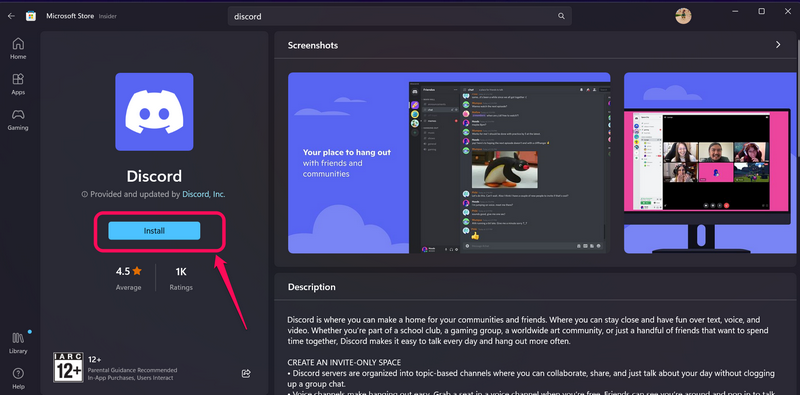800x395 pixels.
Task: Click the Discord app logo
Action: click(x=154, y=112)
